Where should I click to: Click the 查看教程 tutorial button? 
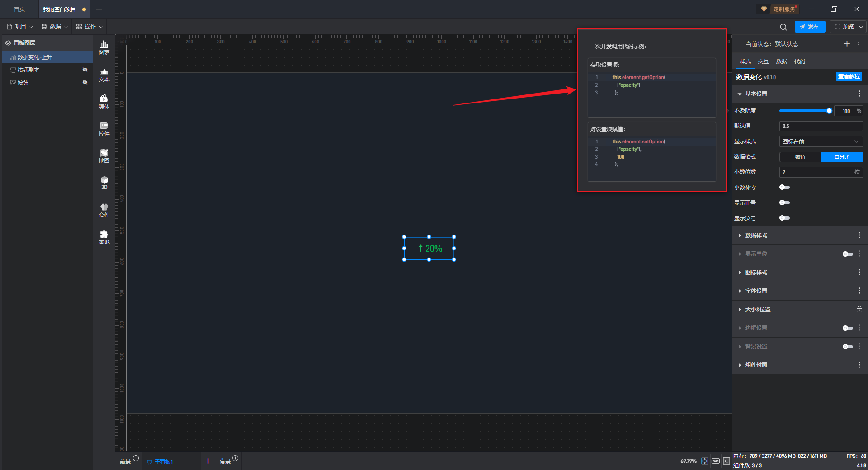849,77
